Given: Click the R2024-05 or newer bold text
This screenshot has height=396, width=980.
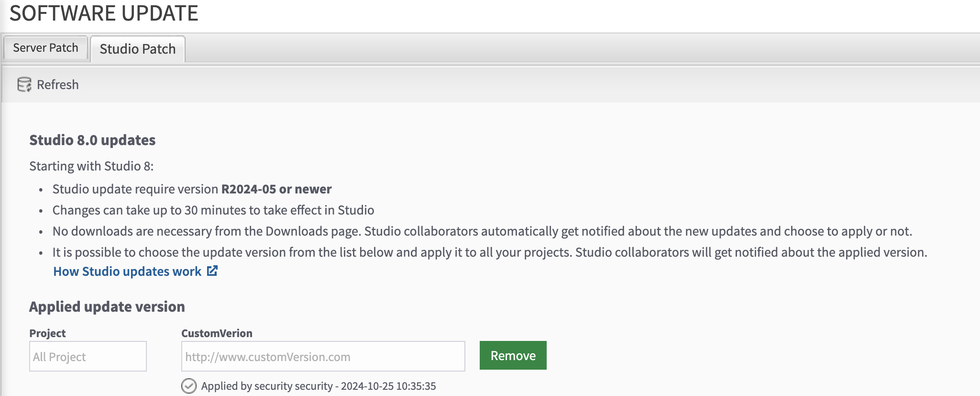Looking at the screenshot, I should (x=276, y=189).
